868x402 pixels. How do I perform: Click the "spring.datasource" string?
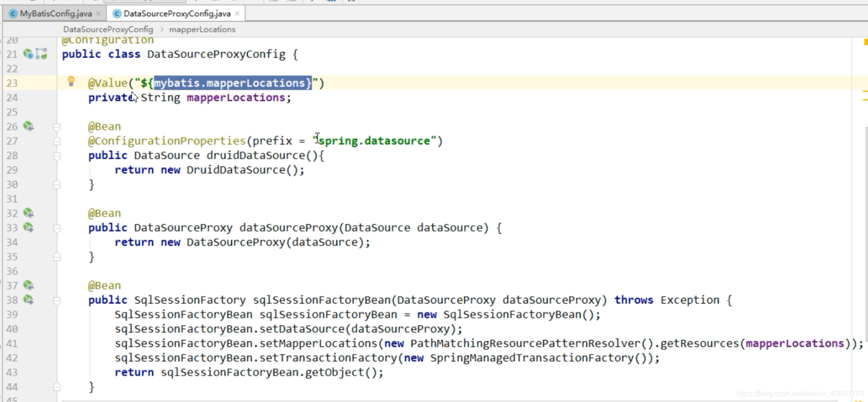pyautogui.click(x=374, y=141)
